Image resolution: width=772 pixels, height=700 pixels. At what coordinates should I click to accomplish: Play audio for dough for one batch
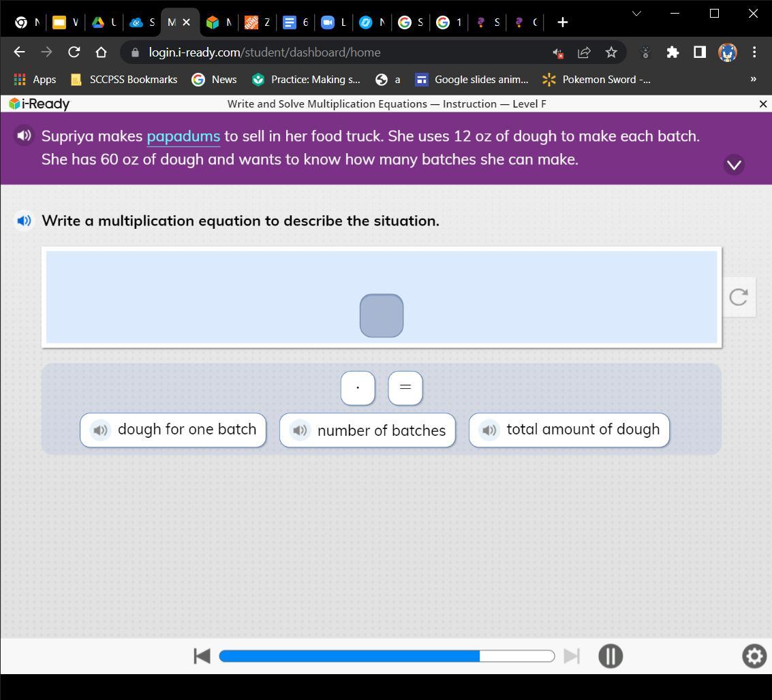(100, 430)
